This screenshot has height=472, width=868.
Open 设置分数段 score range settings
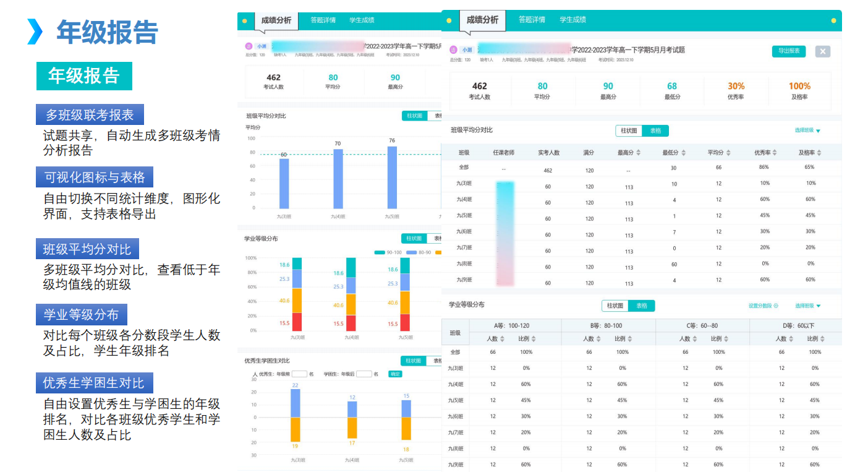[763, 306]
